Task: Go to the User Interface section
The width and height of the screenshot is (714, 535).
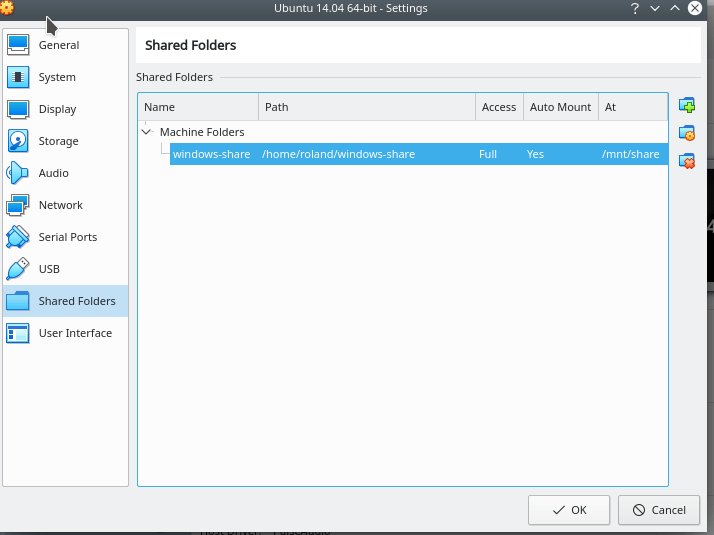Action: pos(74,333)
